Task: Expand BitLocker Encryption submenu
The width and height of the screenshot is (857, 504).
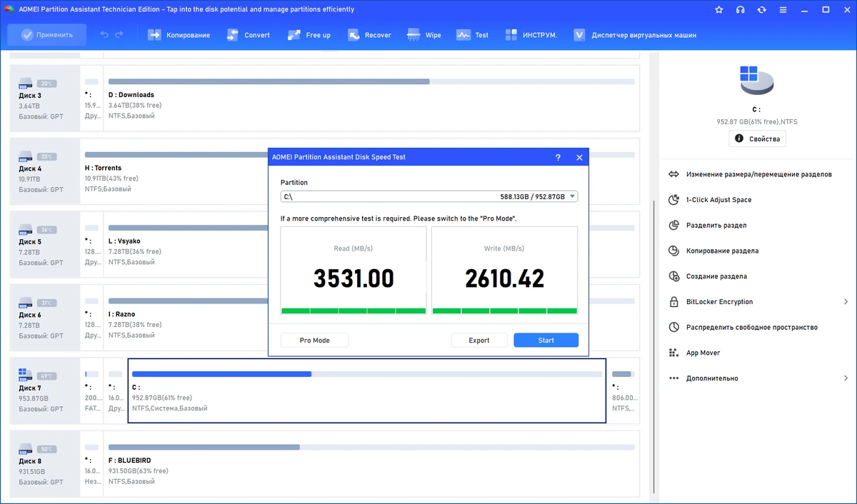Action: [x=759, y=302]
